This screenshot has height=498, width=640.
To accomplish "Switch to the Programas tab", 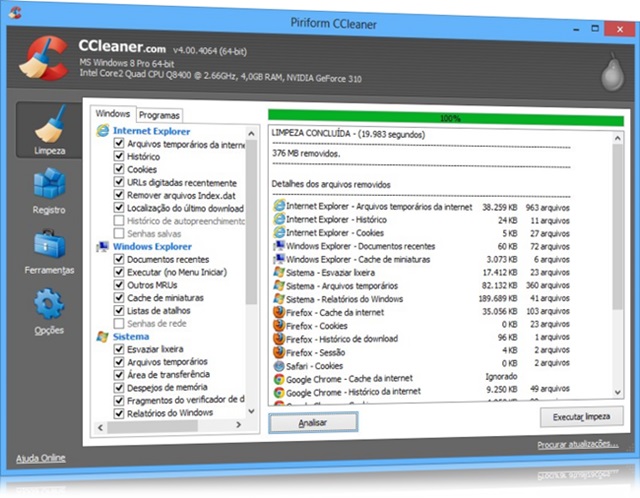I will (159, 115).
